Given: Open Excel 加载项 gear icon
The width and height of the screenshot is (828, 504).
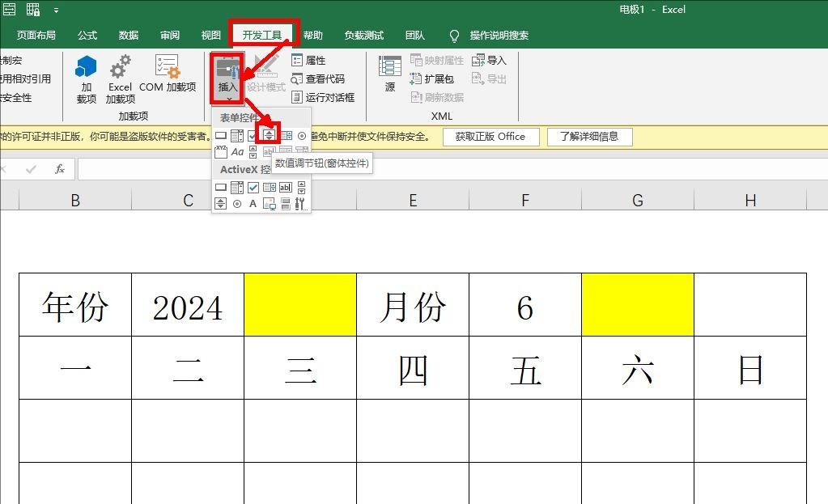Looking at the screenshot, I should click(121, 79).
